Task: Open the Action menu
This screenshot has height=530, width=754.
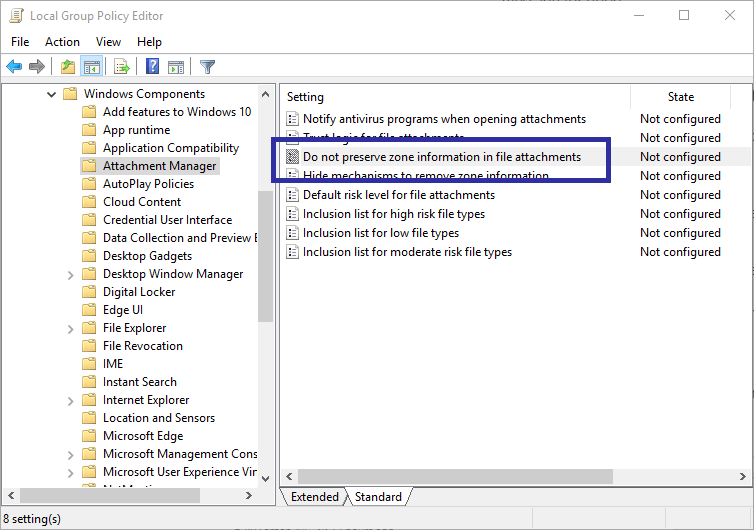Action: point(62,42)
